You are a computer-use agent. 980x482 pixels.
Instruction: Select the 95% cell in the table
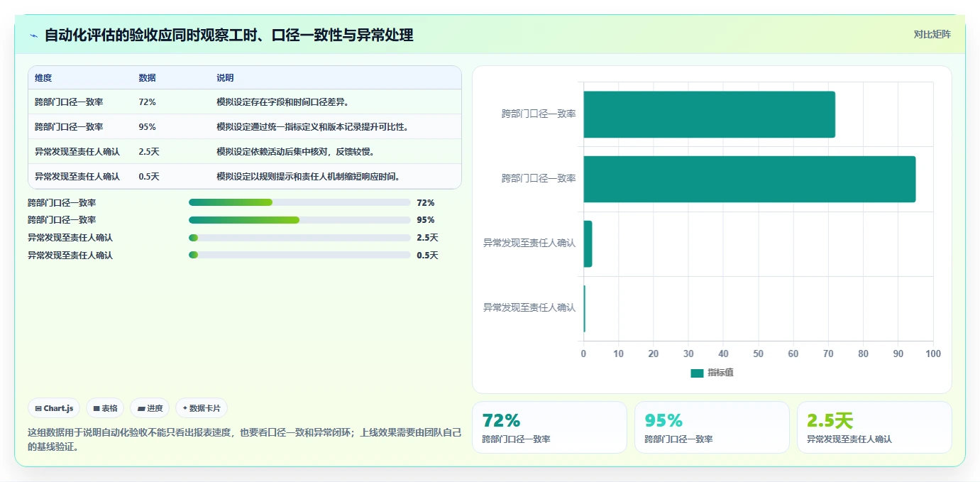click(147, 127)
